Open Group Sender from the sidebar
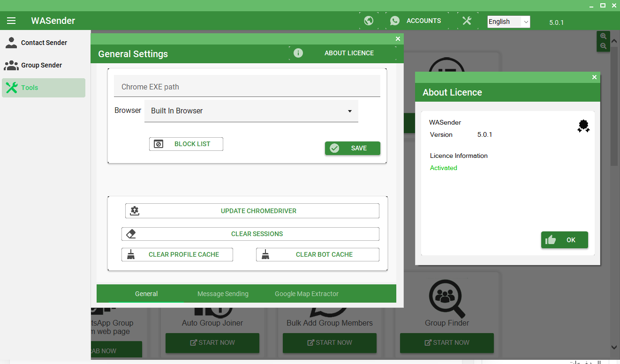Viewport: 620px width, 364px height. click(41, 65)
